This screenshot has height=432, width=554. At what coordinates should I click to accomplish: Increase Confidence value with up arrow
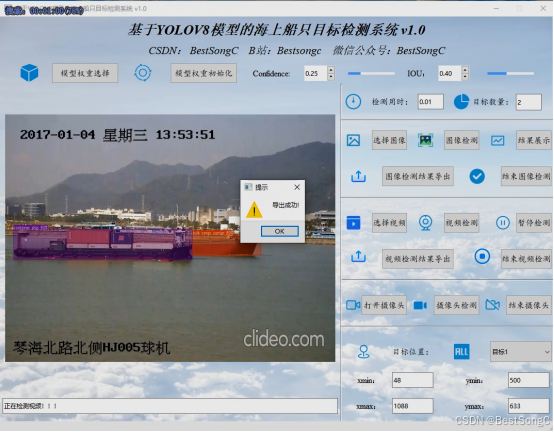(x=331, y=70)
